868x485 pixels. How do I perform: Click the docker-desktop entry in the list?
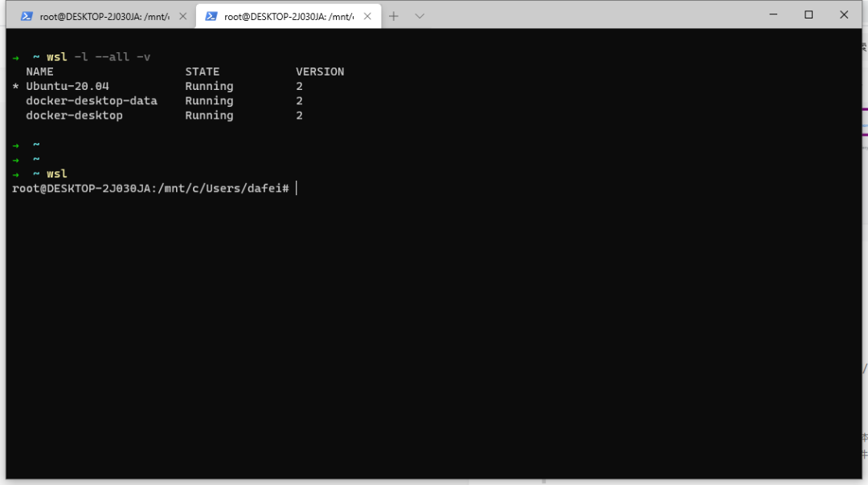pos(74,115)
